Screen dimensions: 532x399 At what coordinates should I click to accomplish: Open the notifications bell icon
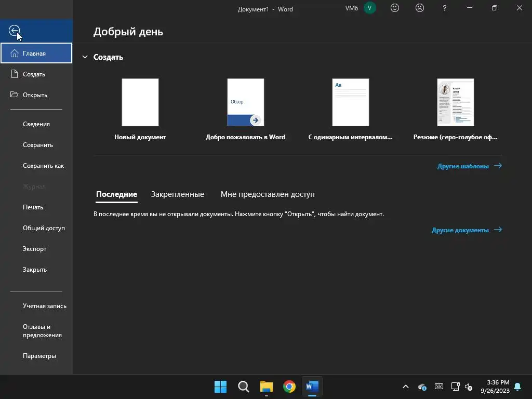click(518, 387)
